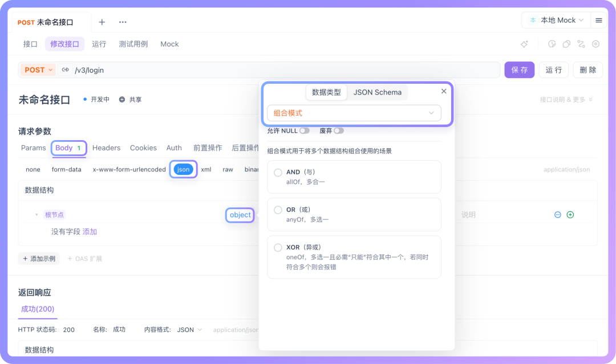The image size is (616, 364).
Task: Click the object type selector for root node
Action: coord(240,215)
